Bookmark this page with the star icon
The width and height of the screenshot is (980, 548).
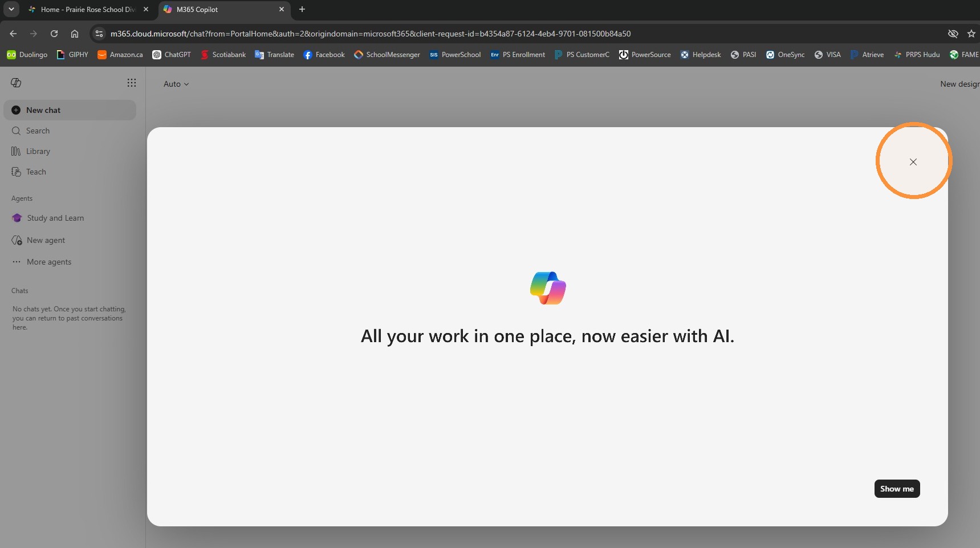pos(971,34)
